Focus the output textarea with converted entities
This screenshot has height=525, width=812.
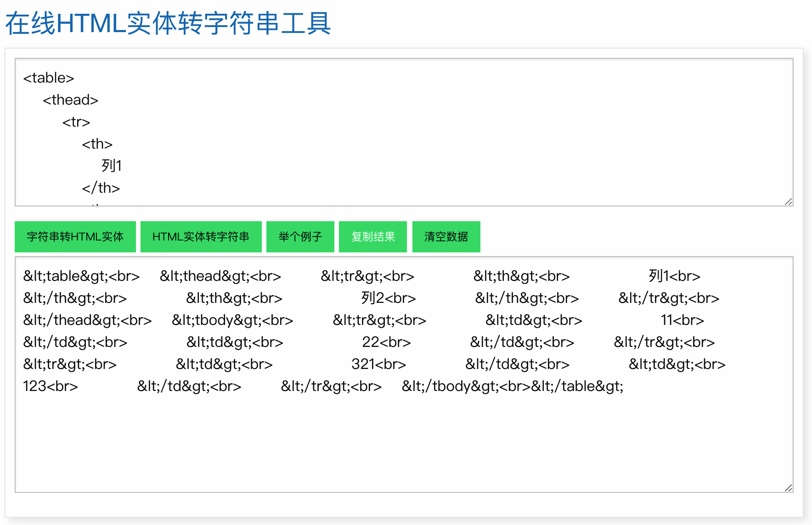404,374
